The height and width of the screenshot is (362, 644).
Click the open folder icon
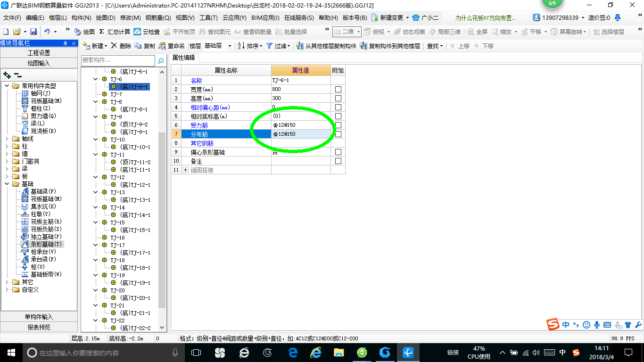[x=17, y=32]
